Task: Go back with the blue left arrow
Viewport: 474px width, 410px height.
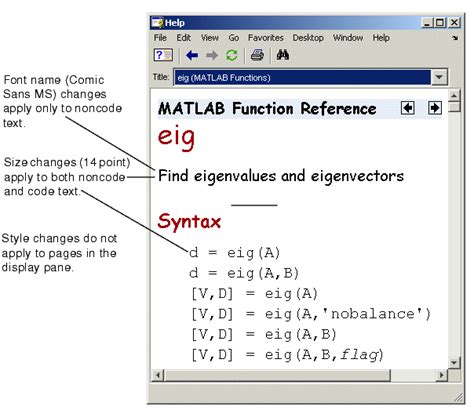Action: click(x=192, y=55)
